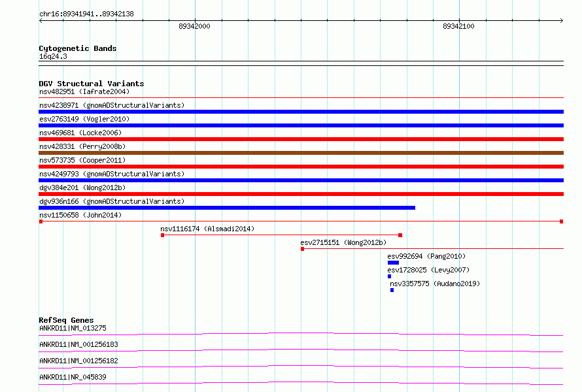Click the DGV Structural Variants track heading
Viewport: 582px width, 392px height.
tap(92, 84)
